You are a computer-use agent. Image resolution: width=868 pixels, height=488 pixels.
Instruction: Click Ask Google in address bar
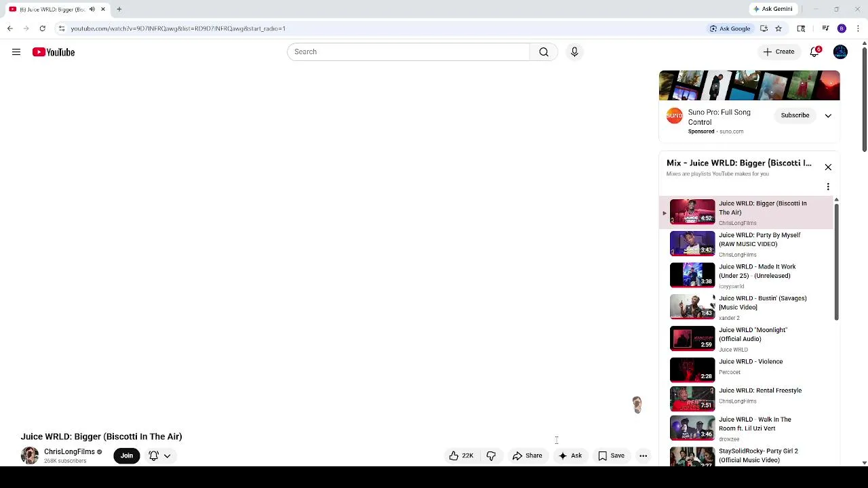point(730,28)
